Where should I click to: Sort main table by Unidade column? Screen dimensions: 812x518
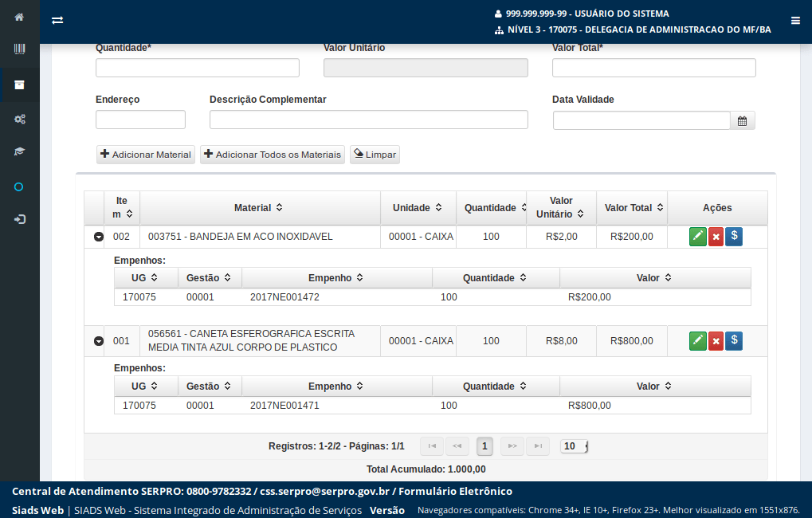click(x=438, y=207)
